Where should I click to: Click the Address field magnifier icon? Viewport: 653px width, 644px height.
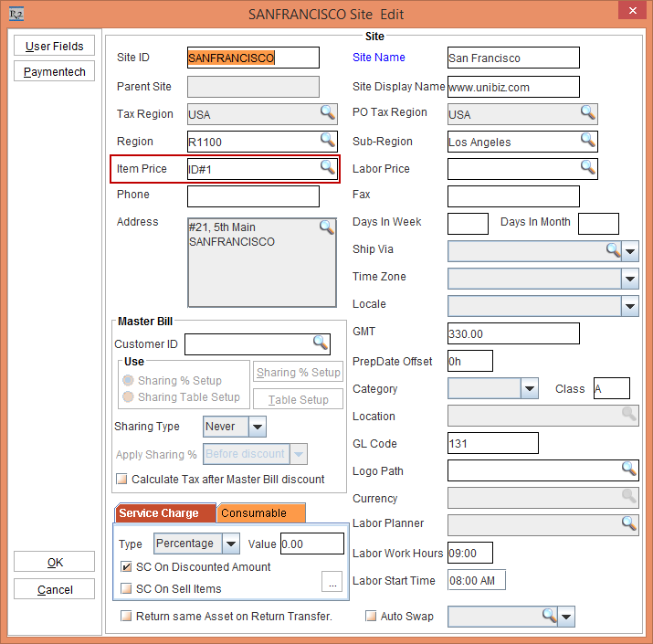326,227
